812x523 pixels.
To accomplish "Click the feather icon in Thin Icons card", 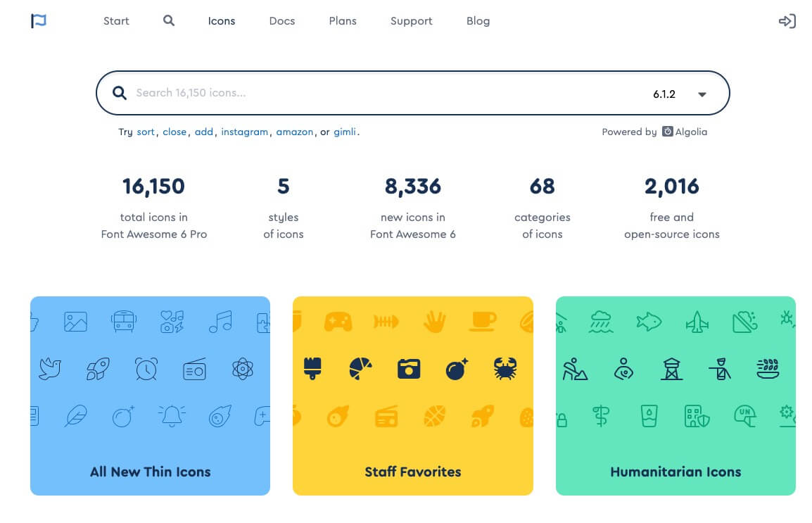I will [76, 416].
